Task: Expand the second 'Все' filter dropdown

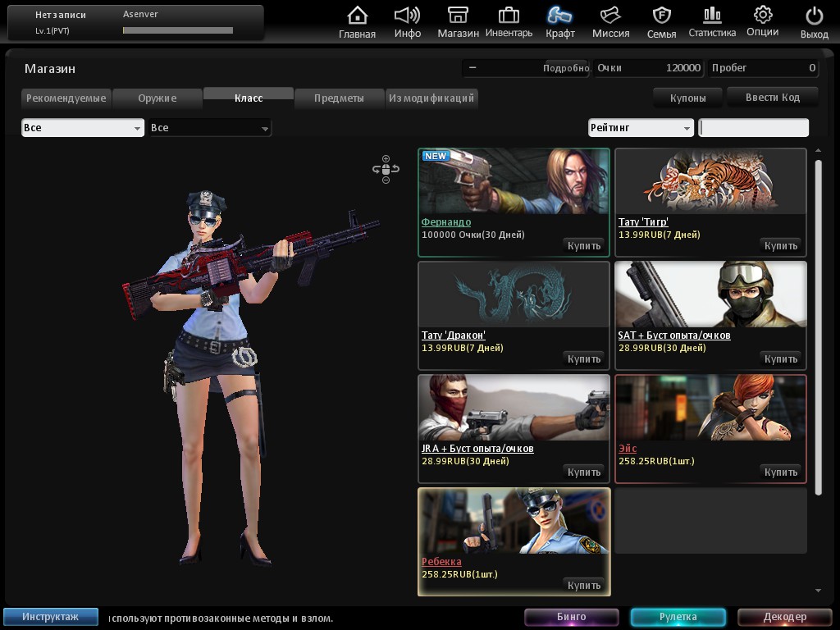Action: pos(210,128)
